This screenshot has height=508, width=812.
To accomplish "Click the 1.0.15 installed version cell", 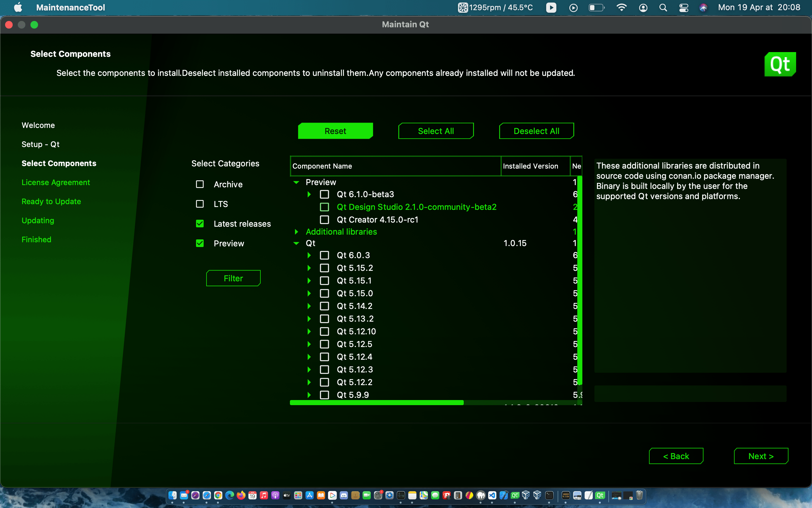I will (x=515, y=243).
